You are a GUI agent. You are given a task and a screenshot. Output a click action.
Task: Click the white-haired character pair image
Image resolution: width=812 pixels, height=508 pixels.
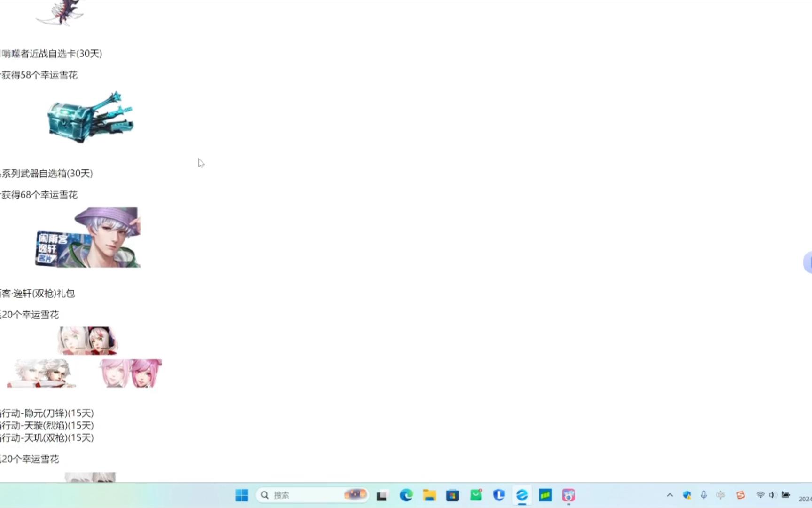(x=41, y=373)
